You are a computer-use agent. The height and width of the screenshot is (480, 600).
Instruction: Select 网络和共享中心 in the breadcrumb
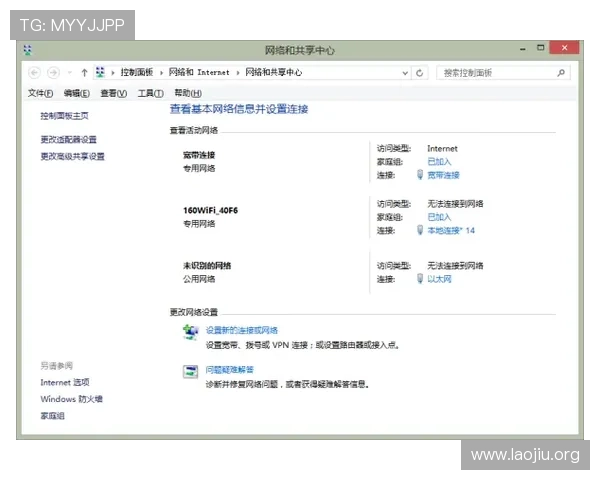(x=273, y=72)
